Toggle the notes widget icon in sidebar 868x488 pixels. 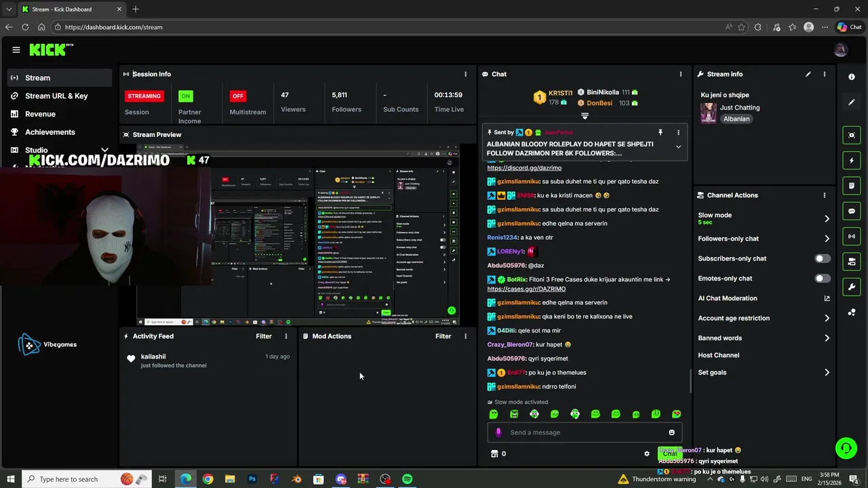click(x=852, y=186)
